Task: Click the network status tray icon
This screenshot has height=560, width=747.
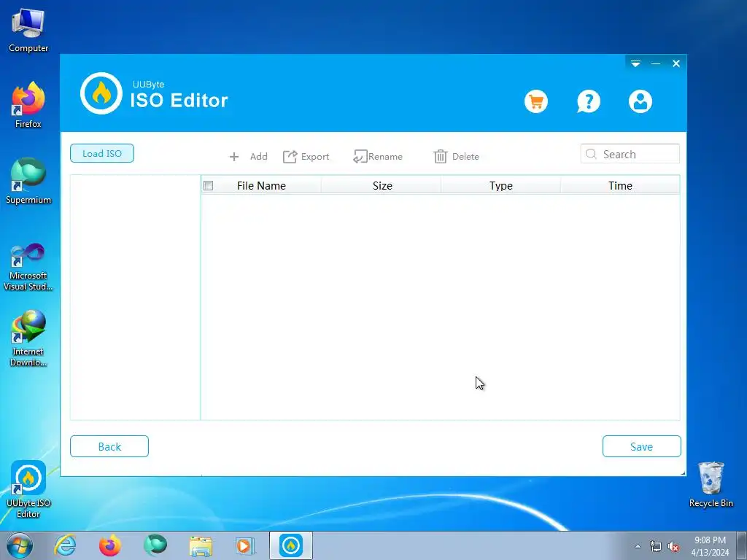Action: pos(656,547)
